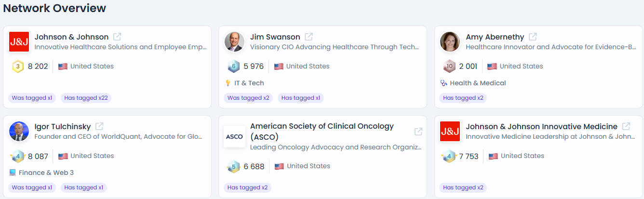The width and height of the screenshot is (644, 199).
Task: Click Igor Tulchinsky's avatar
Action: 19,132
